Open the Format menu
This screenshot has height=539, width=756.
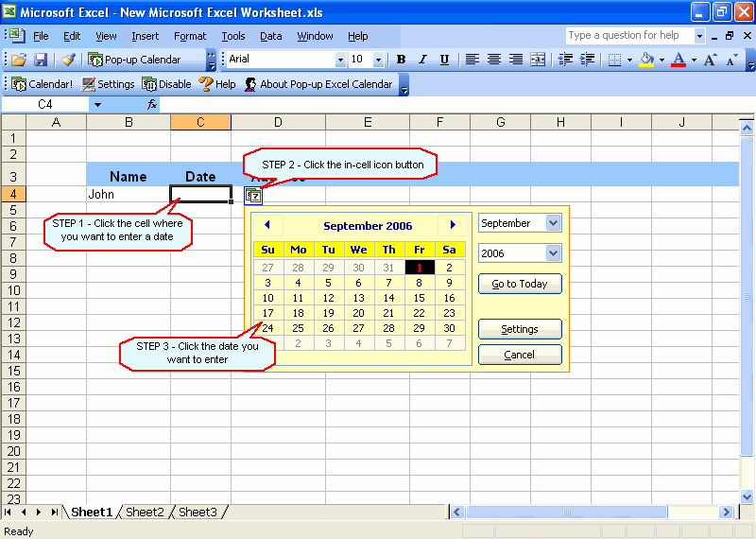(190, 36)
